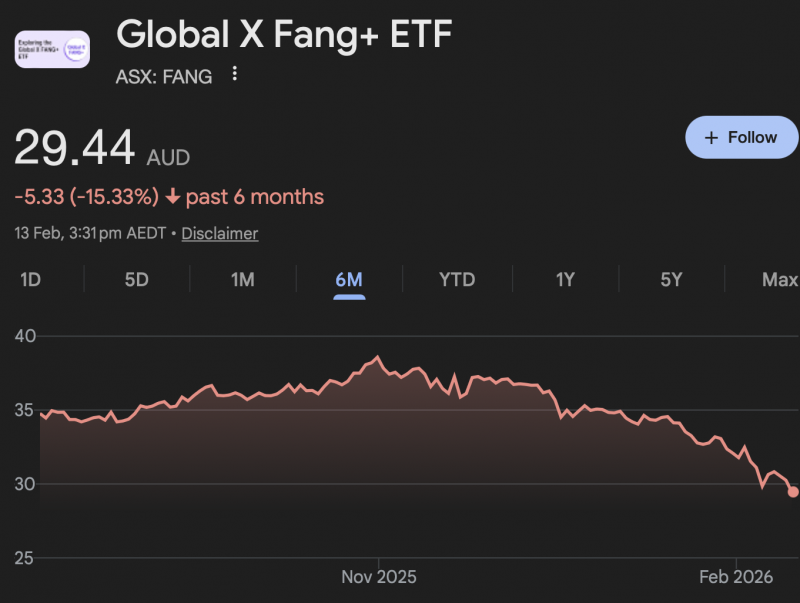Click the ASX: FANG ticker text

click(x=165, y=75)
